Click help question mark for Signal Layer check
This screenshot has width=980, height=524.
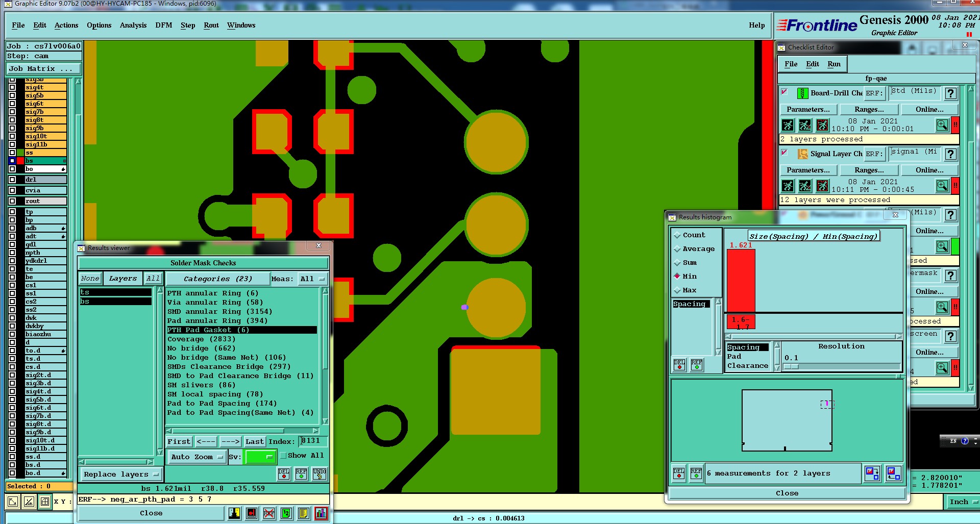pyautogui.click(x=950, y=154)
